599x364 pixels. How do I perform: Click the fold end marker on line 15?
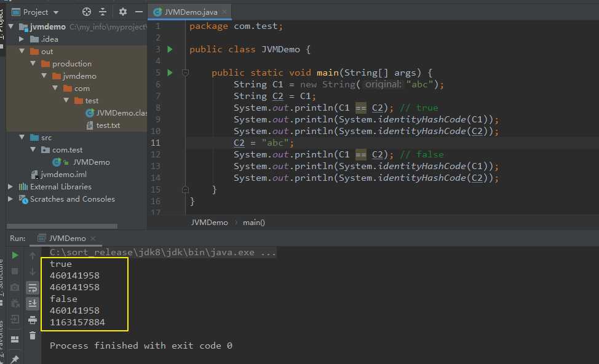(185, 189)
